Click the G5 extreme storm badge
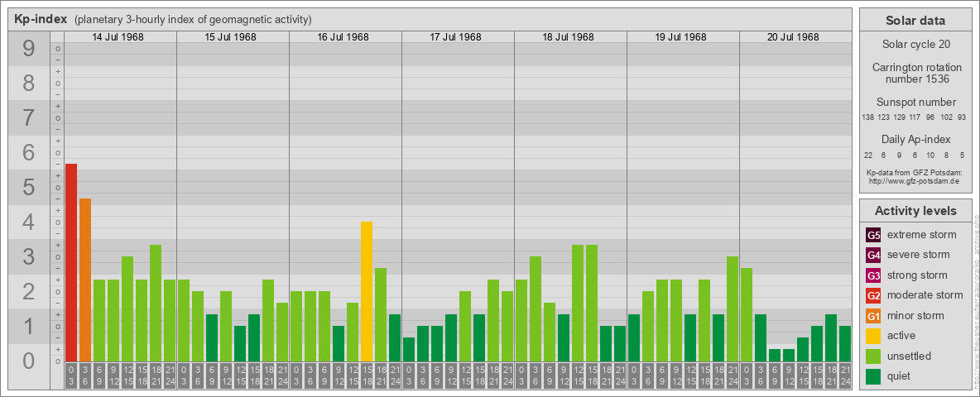The width and height of the screenshot is (980, 397). click(873, 235)
